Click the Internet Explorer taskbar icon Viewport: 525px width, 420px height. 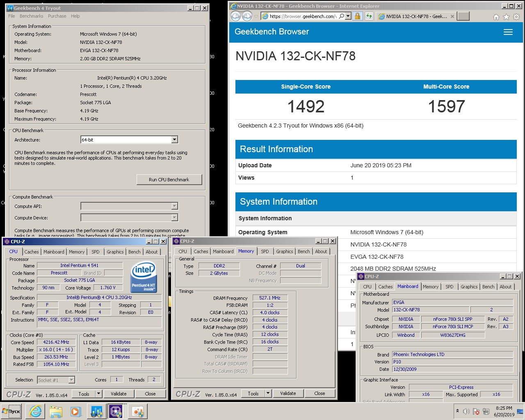(36, 411)
